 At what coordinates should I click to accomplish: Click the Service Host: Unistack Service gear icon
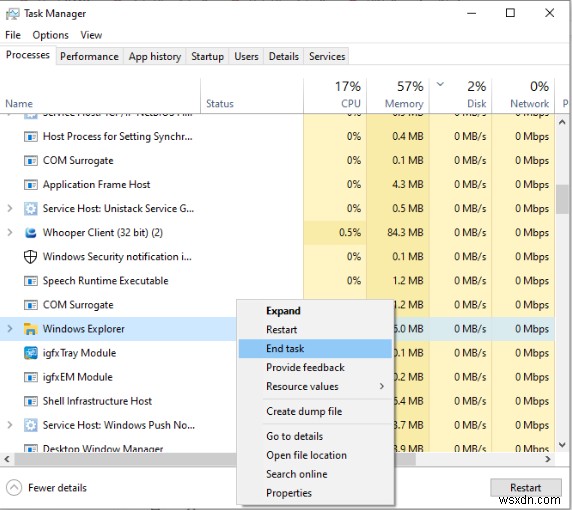[x=31, y=209]
